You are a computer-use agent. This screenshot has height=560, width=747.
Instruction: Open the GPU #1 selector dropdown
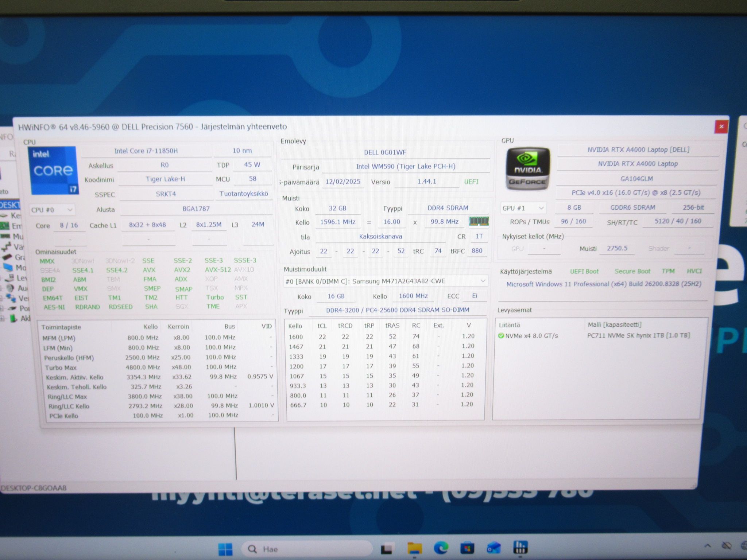(523, 208)
